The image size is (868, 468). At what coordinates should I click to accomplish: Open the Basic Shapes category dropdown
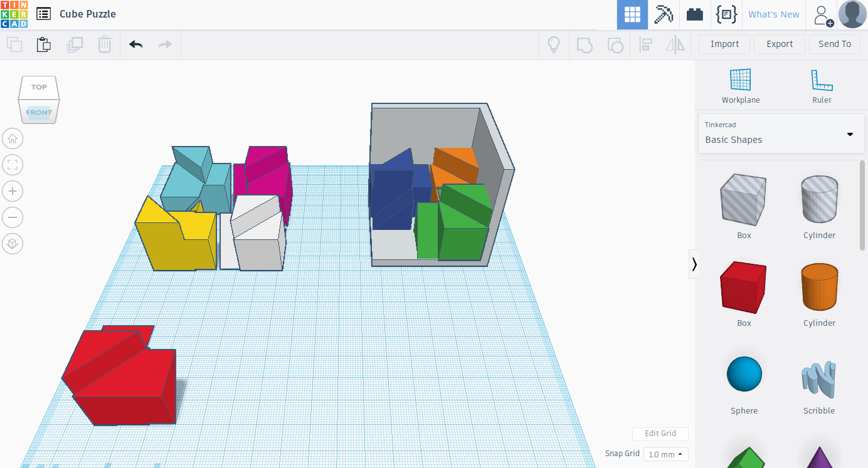pyautogui.click(x=781, y=133)
